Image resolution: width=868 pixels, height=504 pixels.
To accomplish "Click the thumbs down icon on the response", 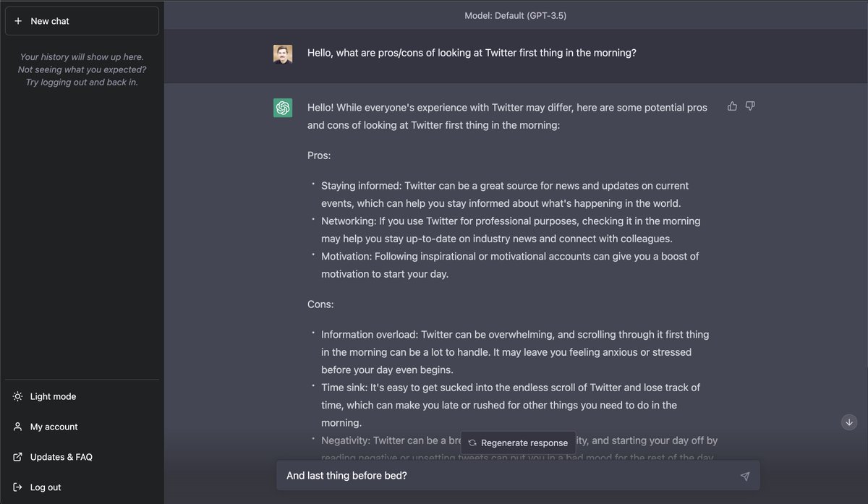I will (750, 106).
